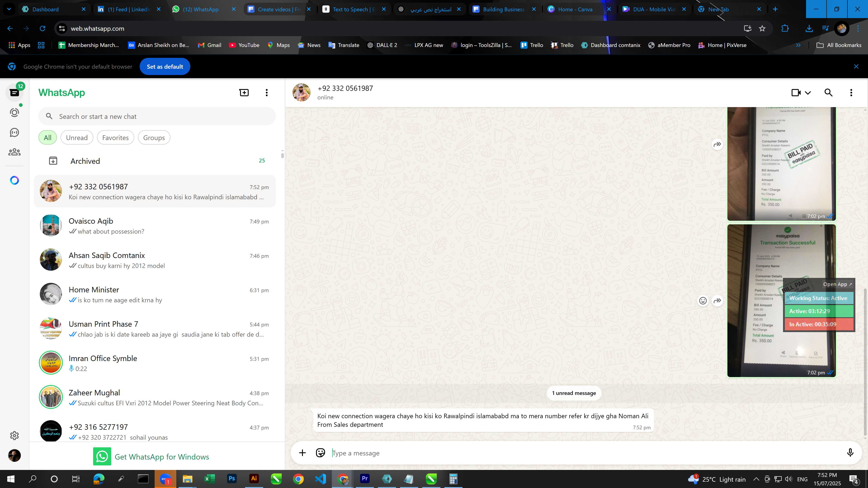
Task: Start a new chat with the plus-box icon
Action: click(x=244, y=93)
